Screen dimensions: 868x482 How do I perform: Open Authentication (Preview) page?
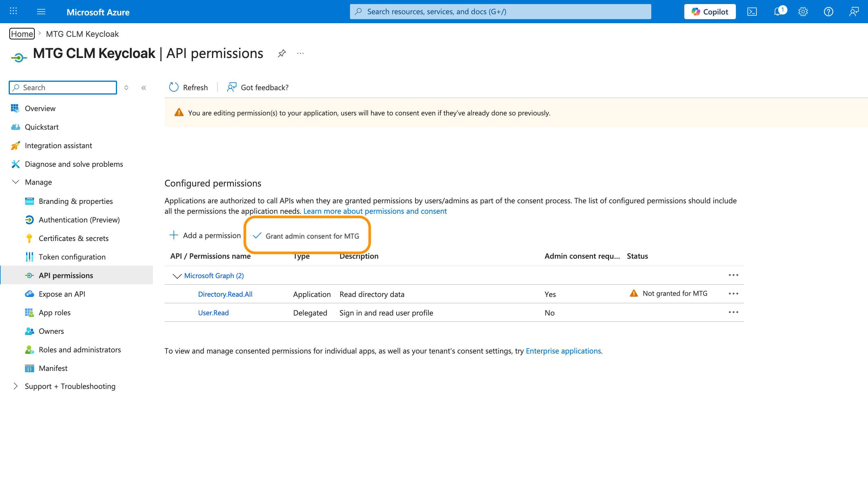(79, 220)
